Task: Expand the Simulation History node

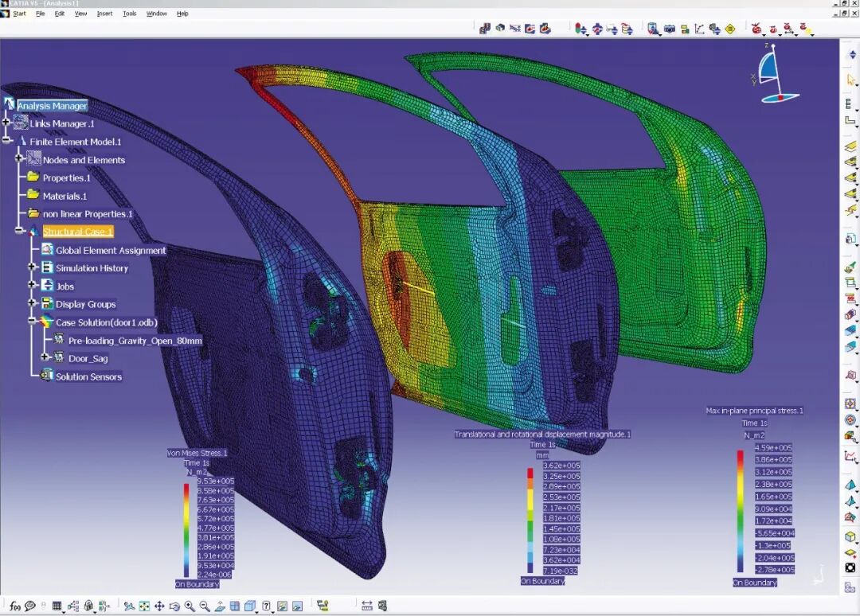Action: click(32, 268)
